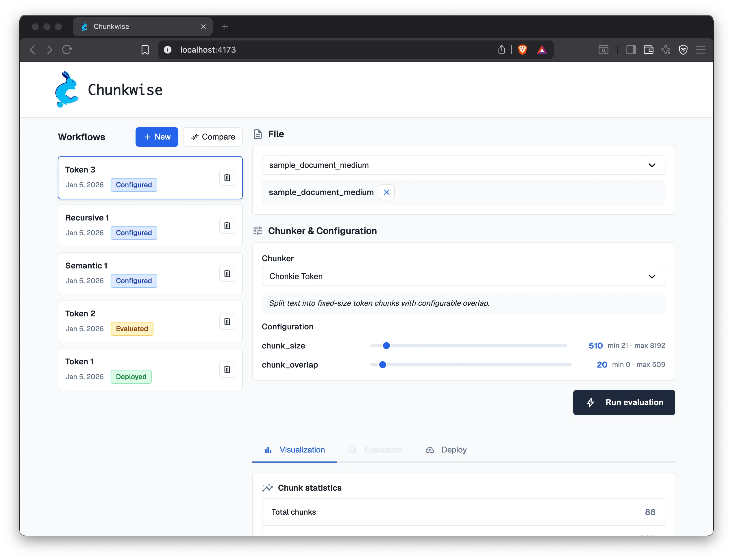733x560 pixels.
Task: Click the File document icon
Action: coord(258,134)
